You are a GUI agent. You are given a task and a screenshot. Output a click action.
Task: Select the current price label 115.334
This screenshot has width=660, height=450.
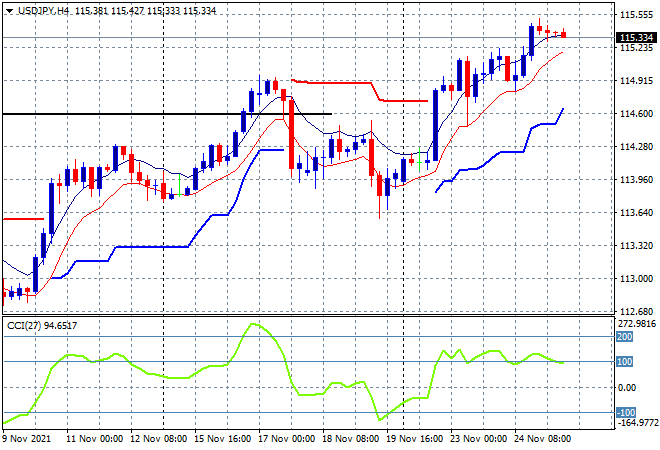pyautogui.click(x=636, y=37)
